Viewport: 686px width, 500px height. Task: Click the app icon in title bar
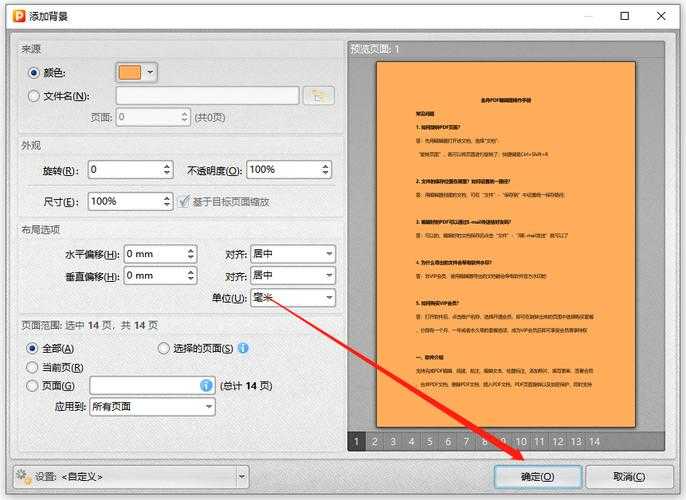[x=13, y=16]
